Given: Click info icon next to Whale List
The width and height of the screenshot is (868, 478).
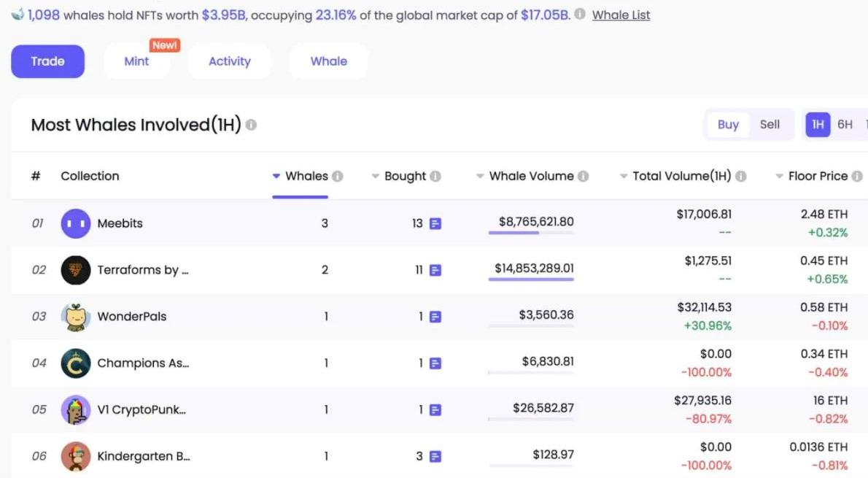Looking at the screenshot, I should [580, 14].
